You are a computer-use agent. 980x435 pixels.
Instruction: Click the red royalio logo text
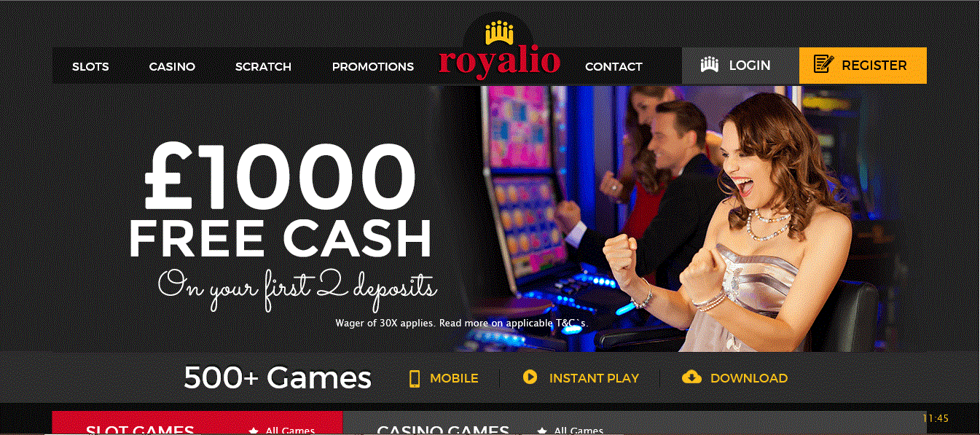tap(500, 61)
